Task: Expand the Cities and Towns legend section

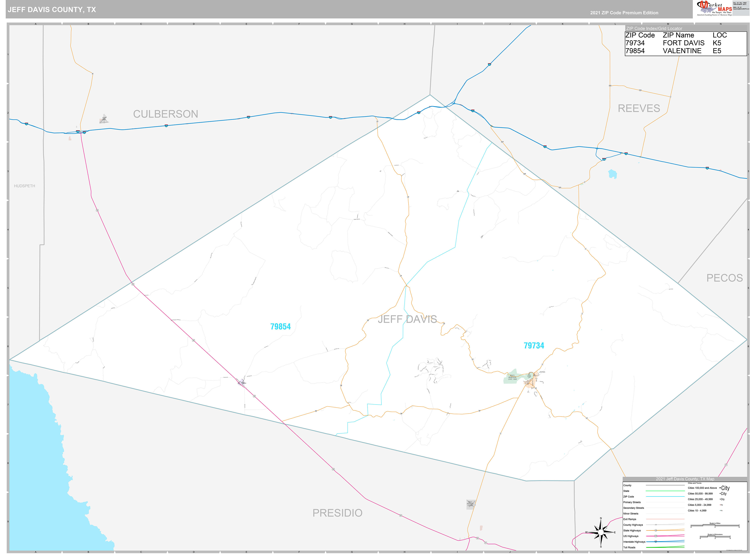Action: pyautogui.click(x=695, y=483)
